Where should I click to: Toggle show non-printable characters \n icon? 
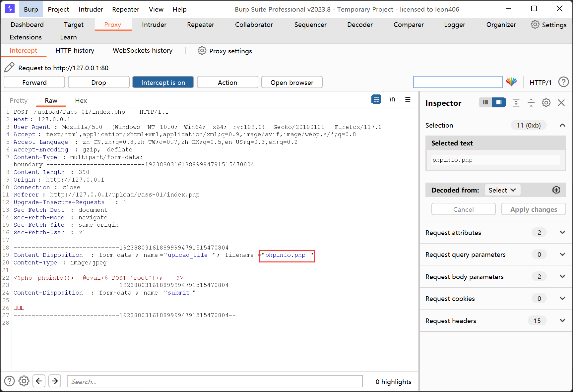click(392, 99)
